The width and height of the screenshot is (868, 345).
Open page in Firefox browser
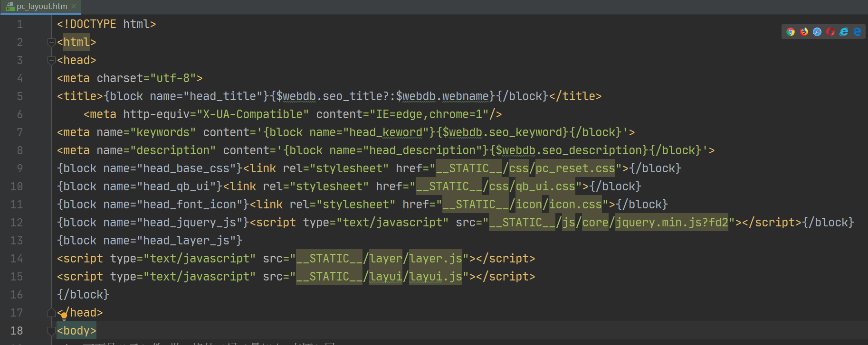(x=804, y=32)
